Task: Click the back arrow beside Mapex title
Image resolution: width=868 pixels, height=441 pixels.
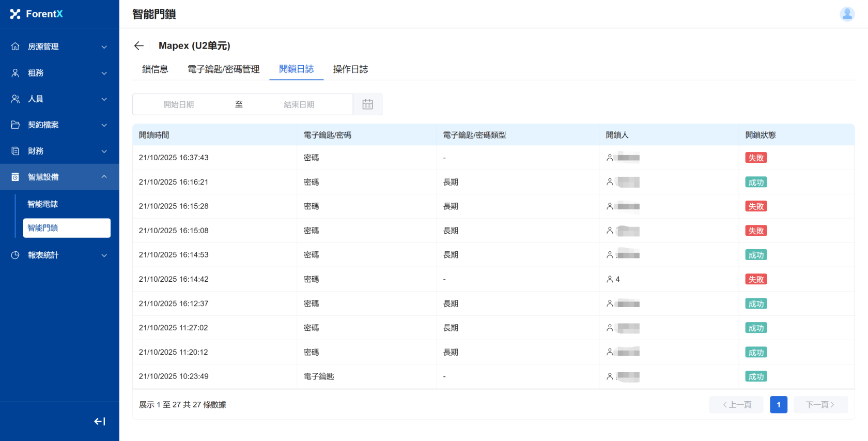Action: (138, 46)
